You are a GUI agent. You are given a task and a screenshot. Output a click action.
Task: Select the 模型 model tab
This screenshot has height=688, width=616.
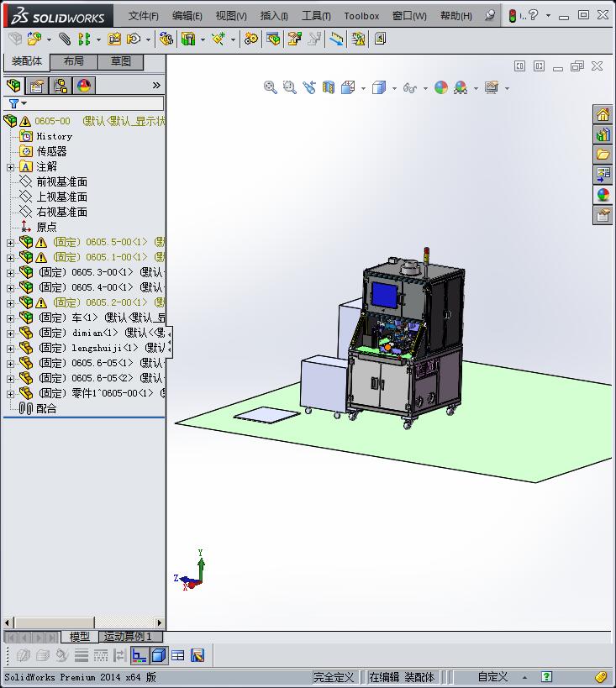click(80, 636)
